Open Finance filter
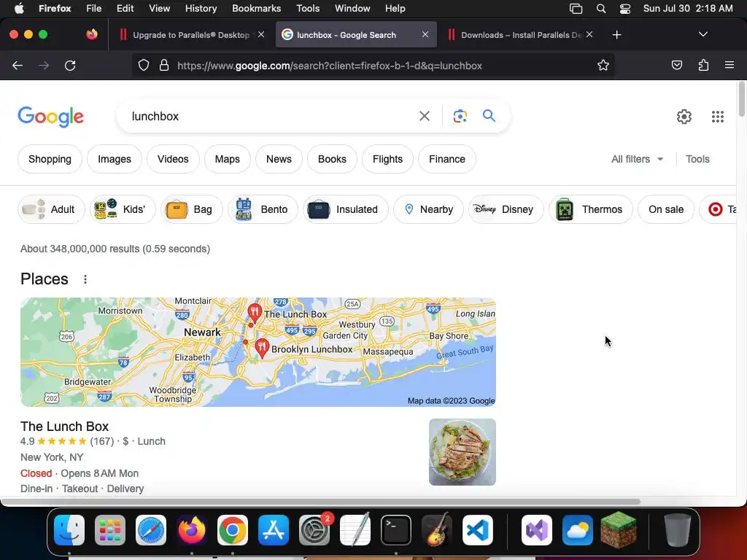This screenshot has height=560, width=747. 447,159
